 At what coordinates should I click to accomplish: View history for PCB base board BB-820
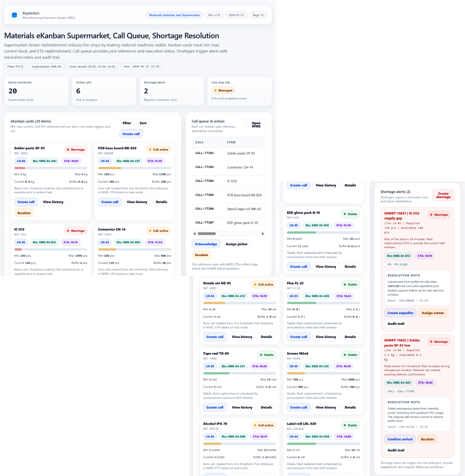pos(137,202)
